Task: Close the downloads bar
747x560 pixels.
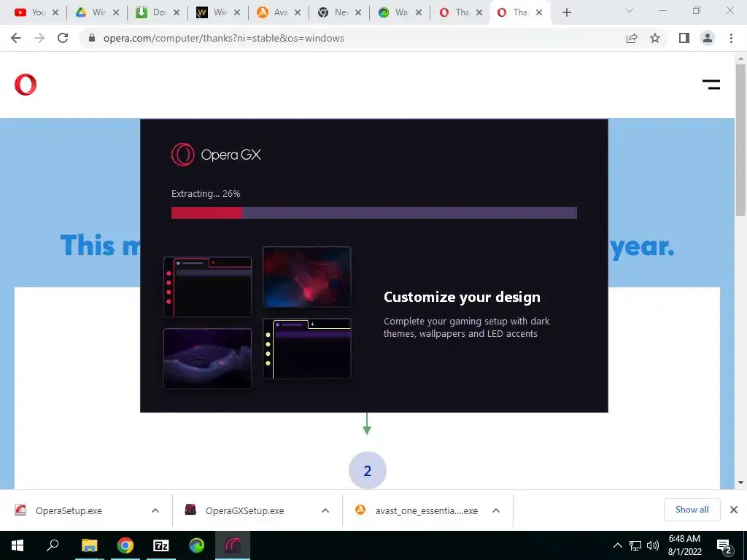Action: coord(734,510)
